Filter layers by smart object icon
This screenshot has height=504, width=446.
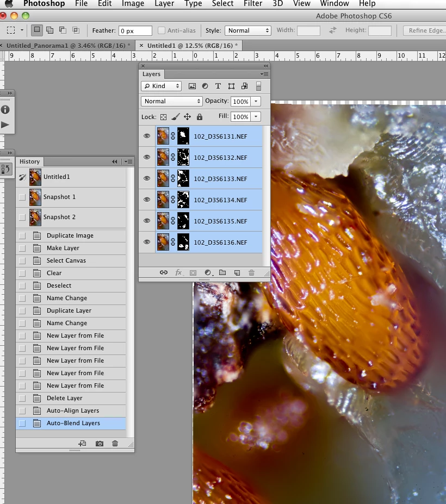pos(244,86)
